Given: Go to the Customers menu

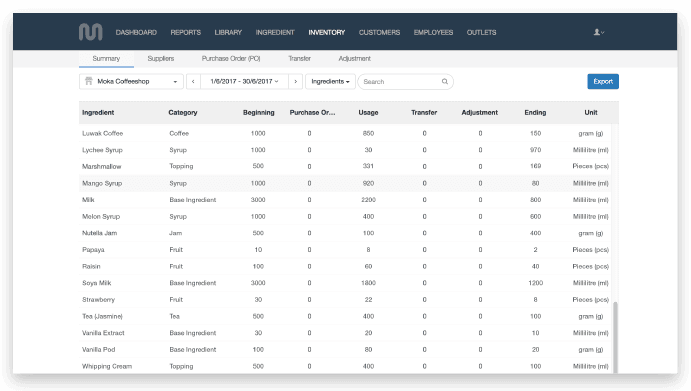Looking at the screenshot, I should 379,32.
